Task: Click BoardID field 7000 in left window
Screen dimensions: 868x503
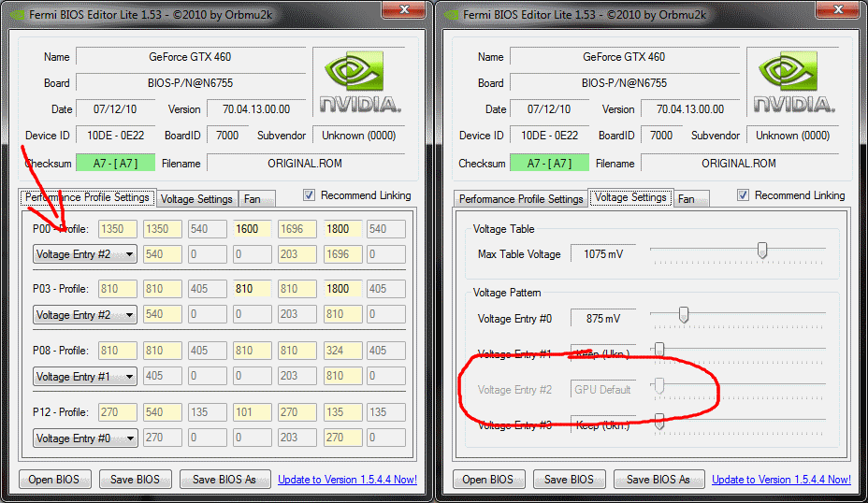Action: point(227,136)
